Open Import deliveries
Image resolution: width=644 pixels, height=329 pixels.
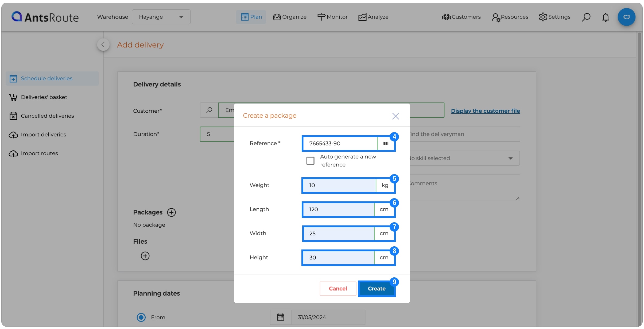38,135
